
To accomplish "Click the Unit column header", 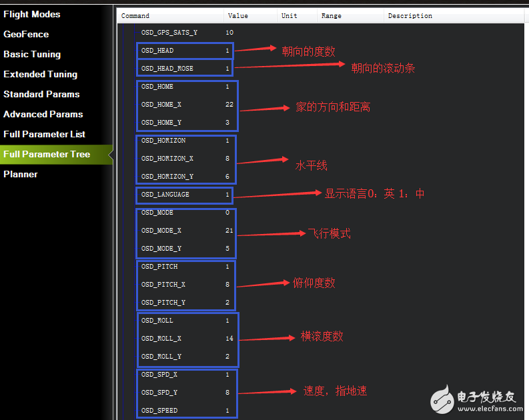I will click(x=297, y=16).
